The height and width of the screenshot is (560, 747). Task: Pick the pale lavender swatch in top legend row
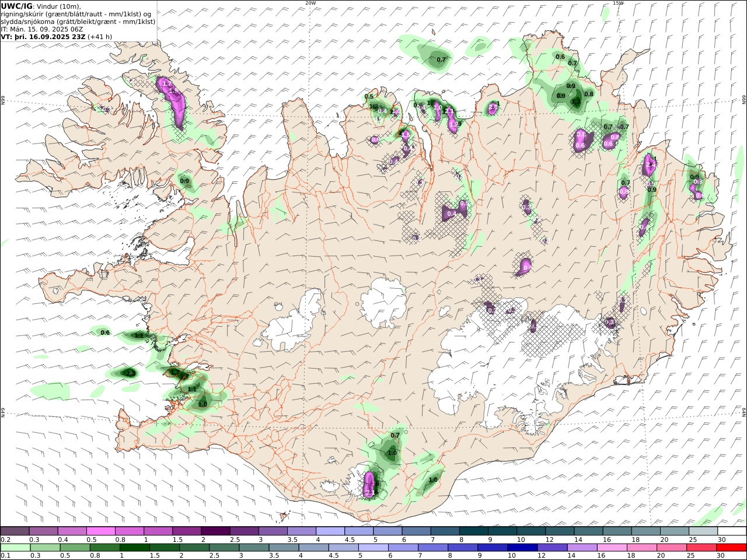pos(330,531)
